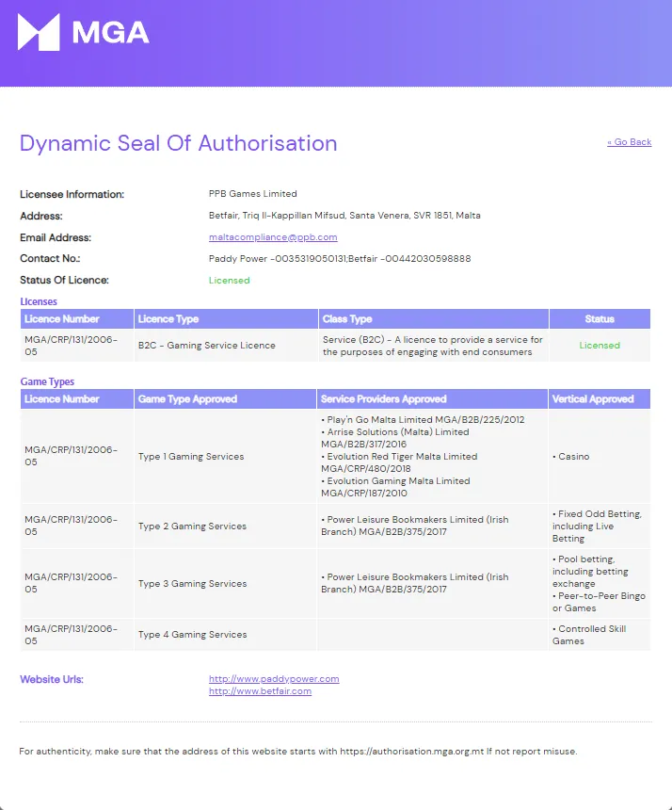Viewport: 672px width, 810px height.
Task: Select the Type 3 Gaming Services cell
Action: pos(192,584)
